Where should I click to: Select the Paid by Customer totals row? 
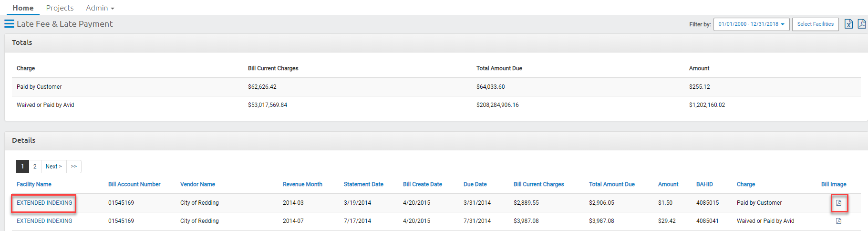[x=436, y=87]
